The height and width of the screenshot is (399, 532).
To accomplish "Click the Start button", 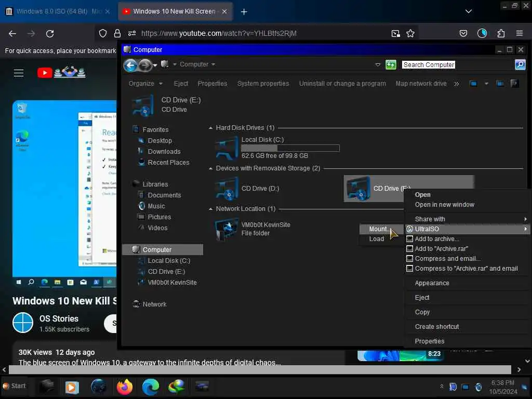I will (x=14, y=386).
